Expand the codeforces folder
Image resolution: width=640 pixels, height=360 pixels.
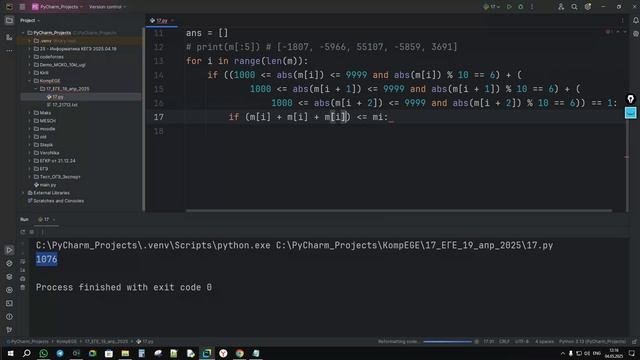coord(30,57)
